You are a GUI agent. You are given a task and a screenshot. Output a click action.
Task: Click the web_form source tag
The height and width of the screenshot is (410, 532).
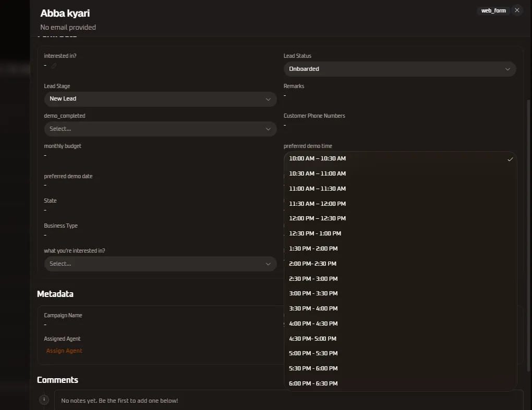pyautogui.click(x=493, y=10)
